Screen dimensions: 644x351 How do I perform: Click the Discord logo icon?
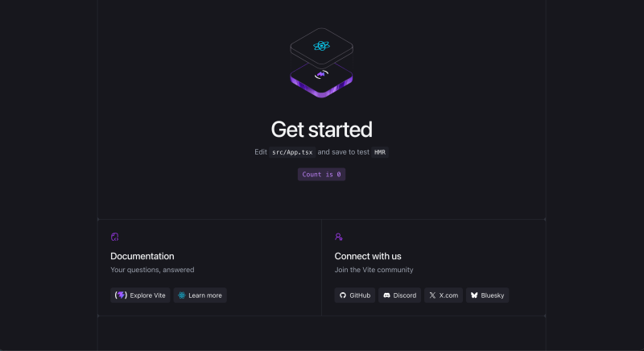coord(386,295)
